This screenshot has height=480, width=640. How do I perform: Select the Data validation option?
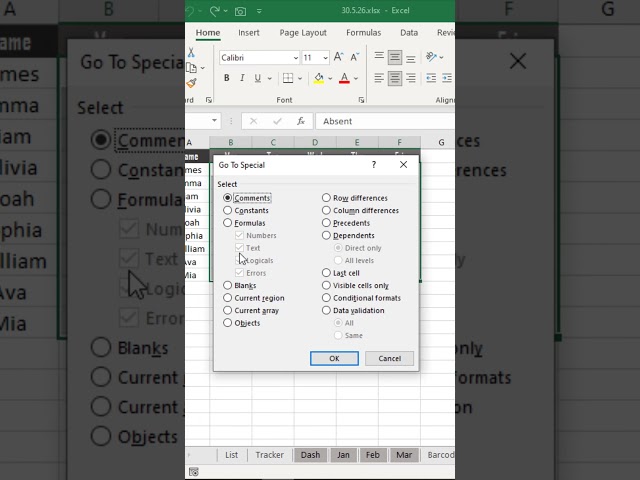tap(326, 311)
